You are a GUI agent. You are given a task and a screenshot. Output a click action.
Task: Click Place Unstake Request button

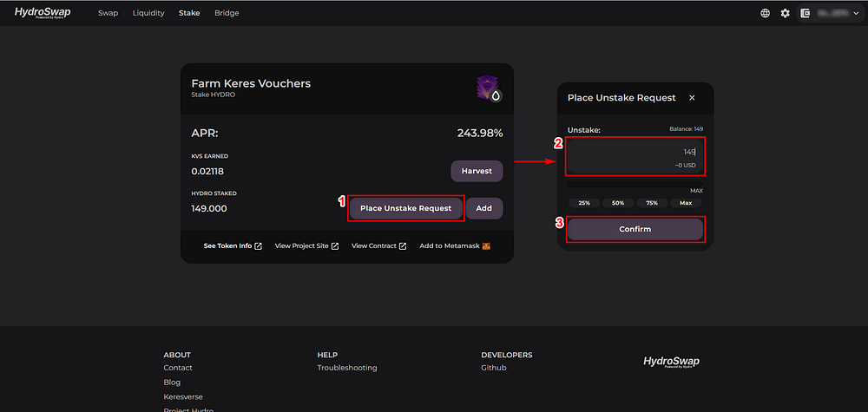405,208
